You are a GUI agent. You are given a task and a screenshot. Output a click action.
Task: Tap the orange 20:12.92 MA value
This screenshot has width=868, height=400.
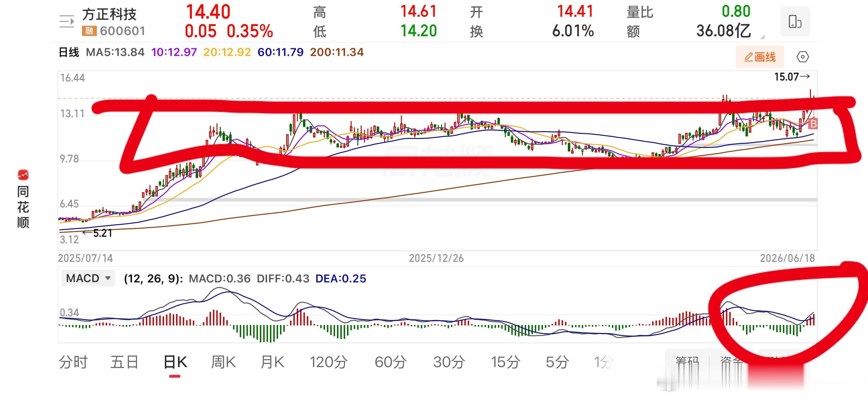tap(227, 52)
